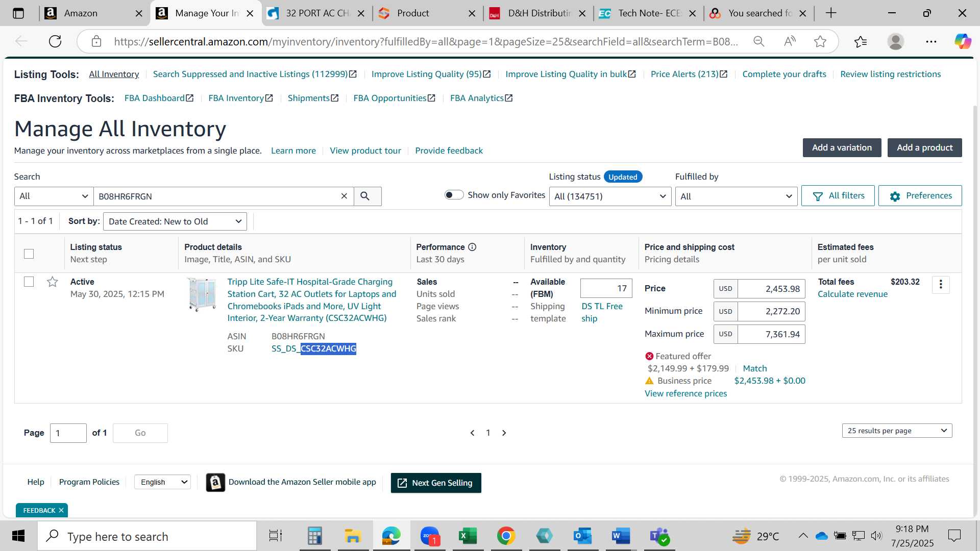The width and height of the screenshot is (980, 551).
Task: Click the Read aloud icon
Action: pyautogui.click(x=790, y=41)
